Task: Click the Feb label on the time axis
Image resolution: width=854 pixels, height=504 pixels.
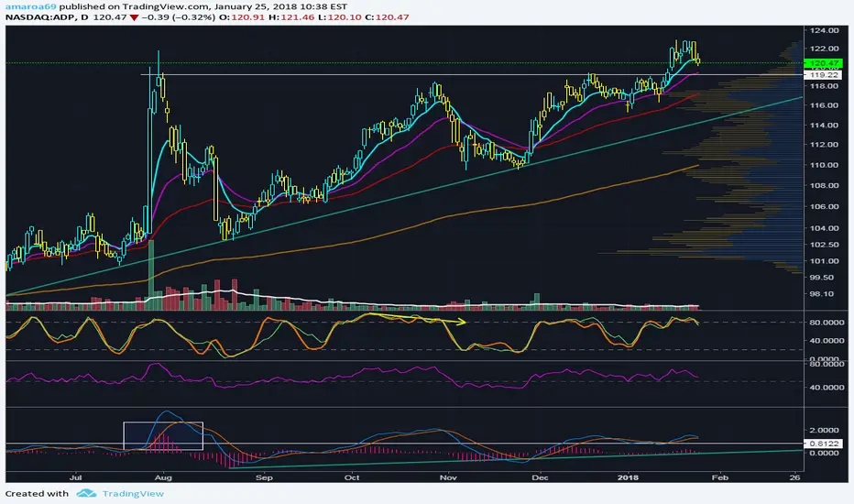Action: pyautogui.click(x=720, y=477)
